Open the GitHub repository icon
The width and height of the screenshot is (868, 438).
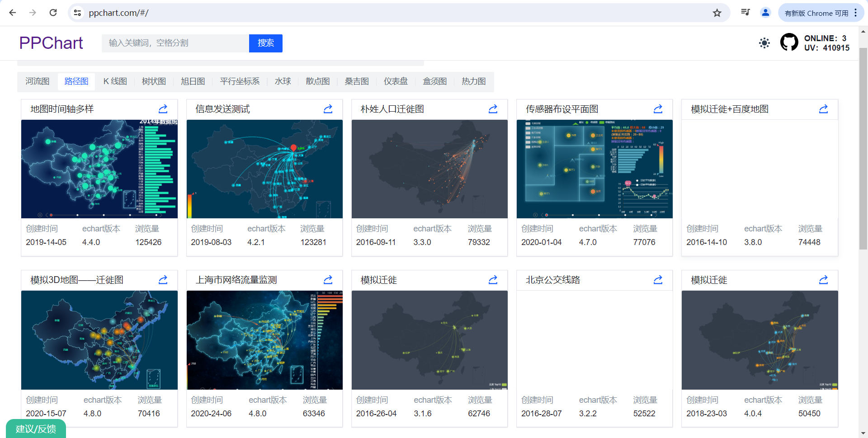click(x=789, y=42)
